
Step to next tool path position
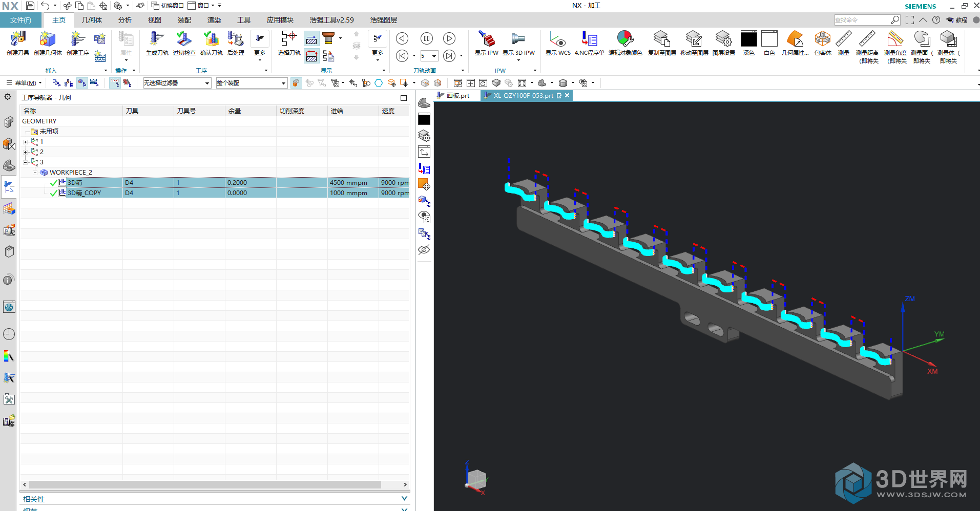pyautogui.click(x=449, y=56)
